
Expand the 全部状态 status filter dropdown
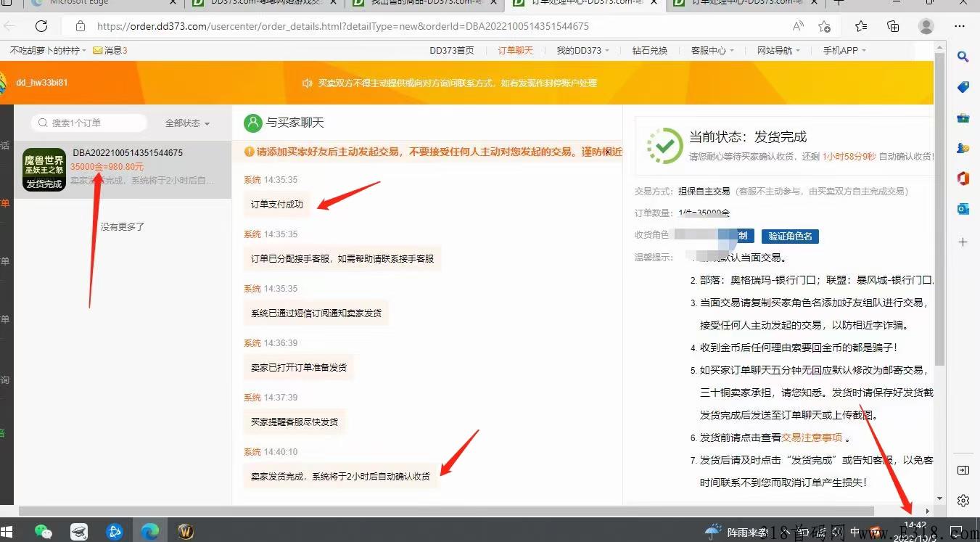coord(187,123)
